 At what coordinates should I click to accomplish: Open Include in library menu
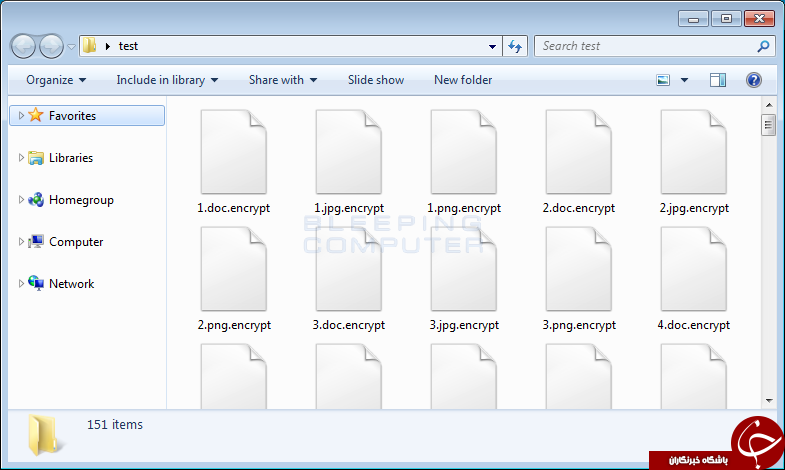coord(167,80)
